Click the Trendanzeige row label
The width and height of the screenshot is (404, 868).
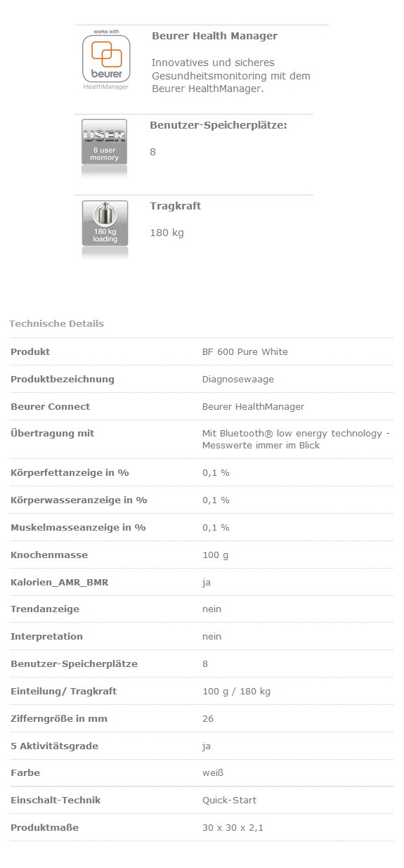[x=44, y=609]
